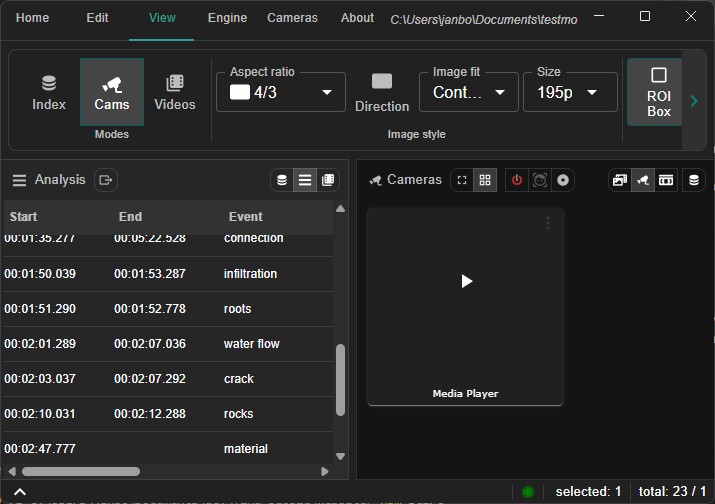715x504 pixels.
Task: Click the Direction image style button
Action: [x=382, y=93]
